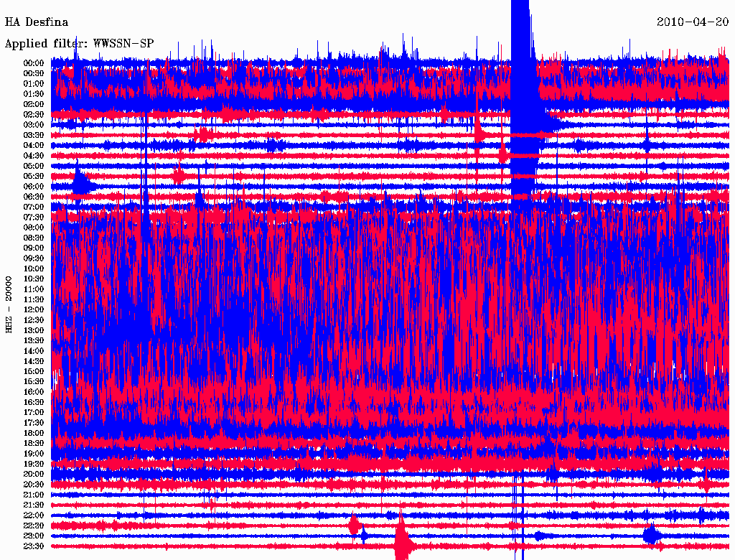Select the 19:30 time label
The image size is (735, 560).
tap(33, 465)
